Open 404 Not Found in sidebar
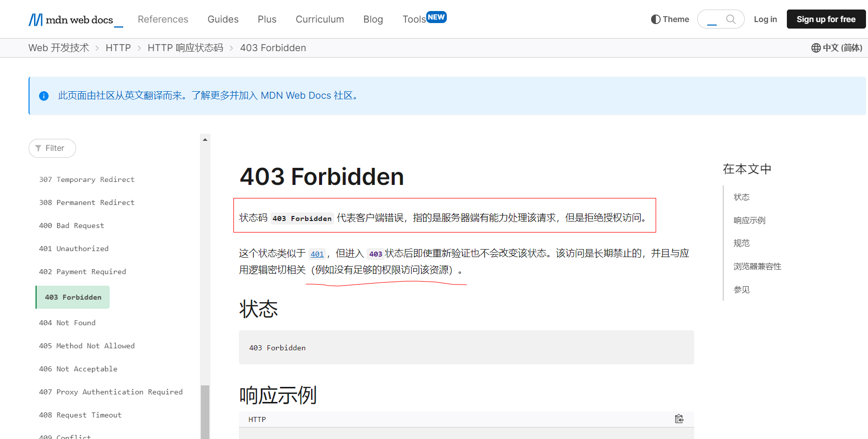868x439 pixels. tap(67, 323)
